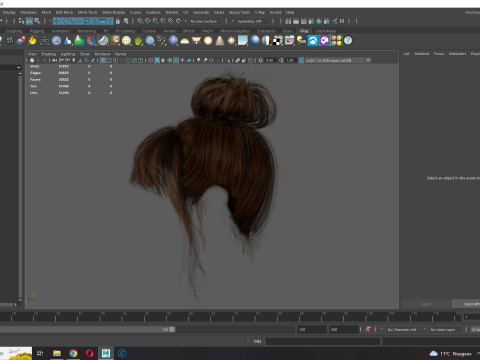Click the black and white checker shelf icon
The image size is (480, 360).
tap(278, 41)
